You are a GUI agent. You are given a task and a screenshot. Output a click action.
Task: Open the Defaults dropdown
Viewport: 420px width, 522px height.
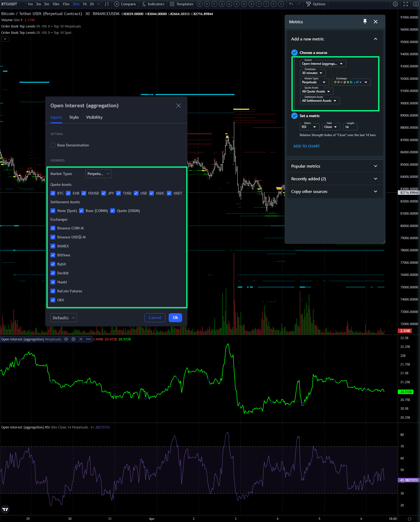(64, 318)
